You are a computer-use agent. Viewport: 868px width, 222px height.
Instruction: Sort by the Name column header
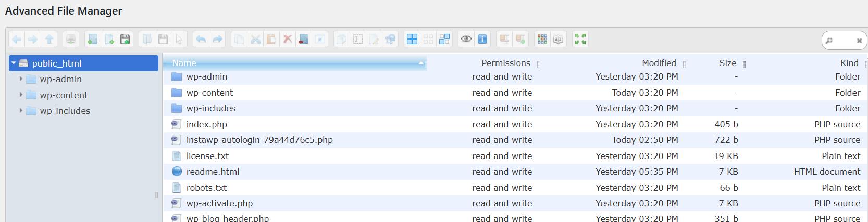click(295, 63)
